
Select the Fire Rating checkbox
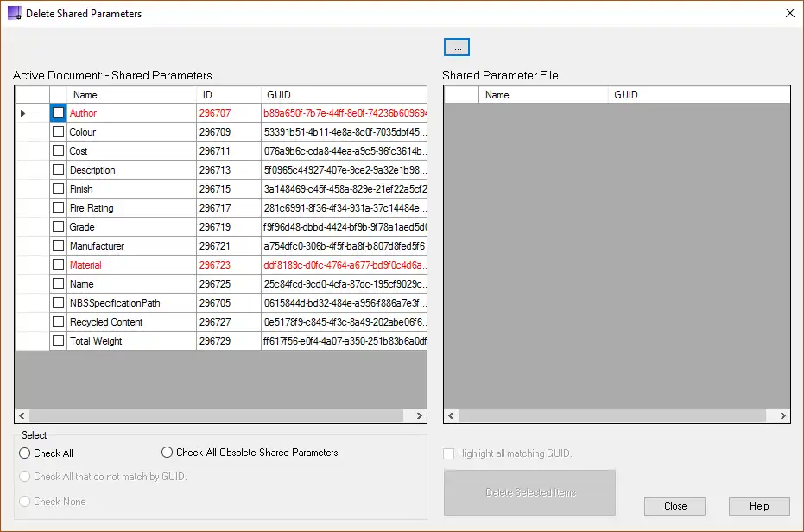pos(58,208)
